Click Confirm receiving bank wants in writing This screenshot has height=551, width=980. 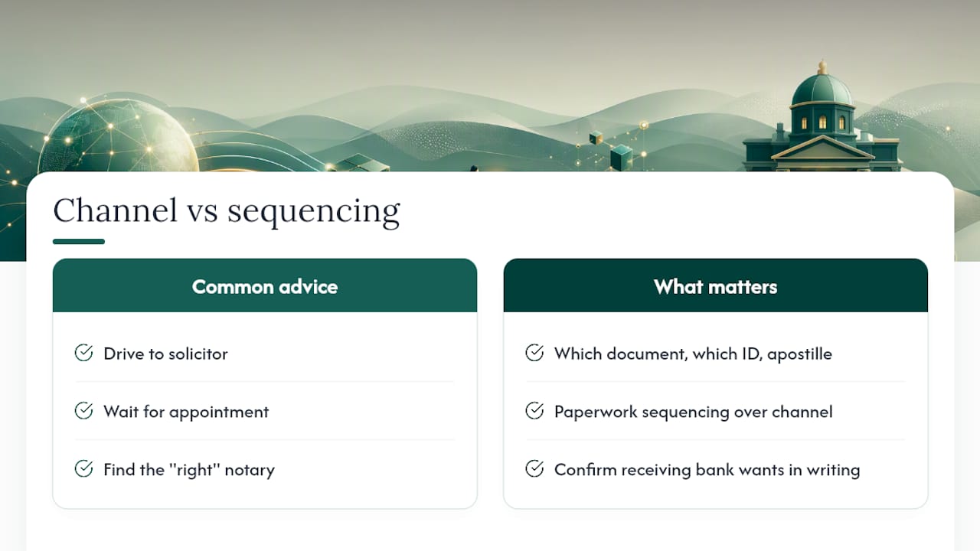pyautogui.click(x=707, y=470)
